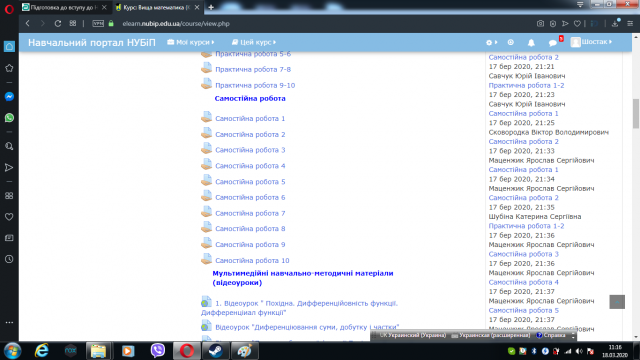Open sidebar news panel icon
640x360 pixels.
(9, 238)
